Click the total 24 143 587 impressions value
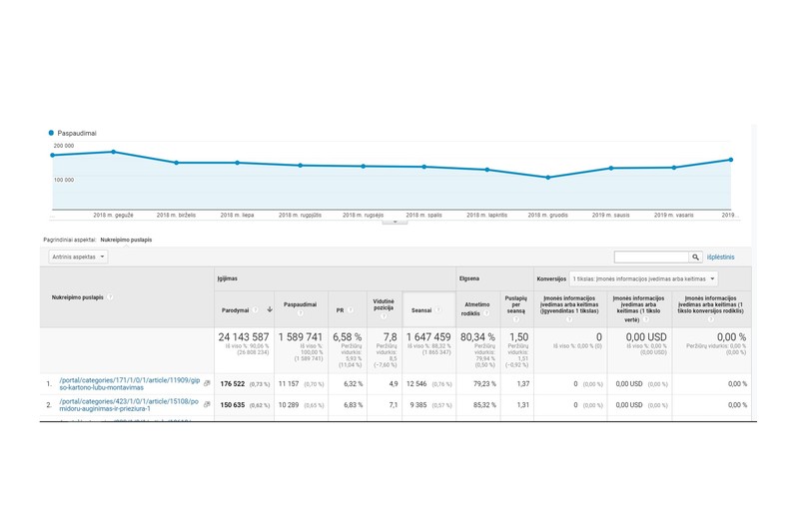 tap(244, 337)
